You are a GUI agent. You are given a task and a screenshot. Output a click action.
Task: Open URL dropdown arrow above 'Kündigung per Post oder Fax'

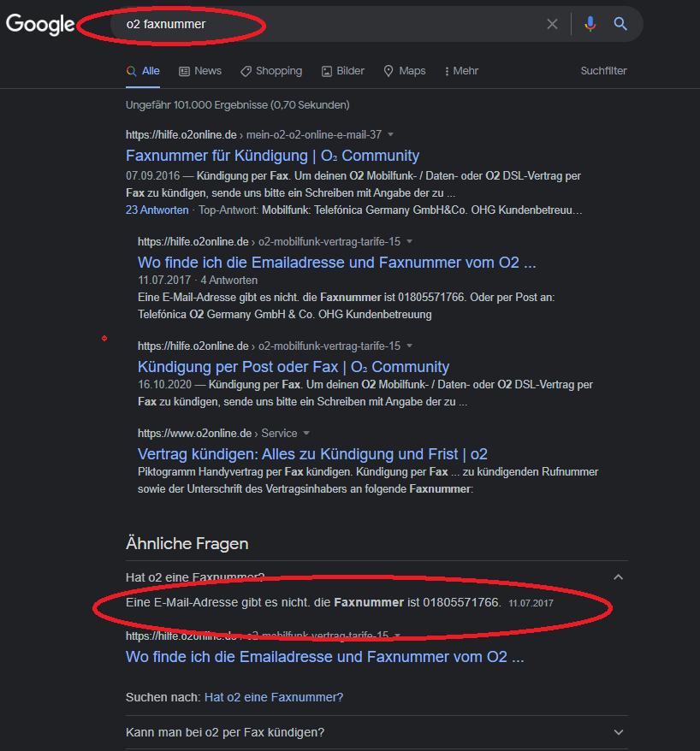click(x=409, y=346)
